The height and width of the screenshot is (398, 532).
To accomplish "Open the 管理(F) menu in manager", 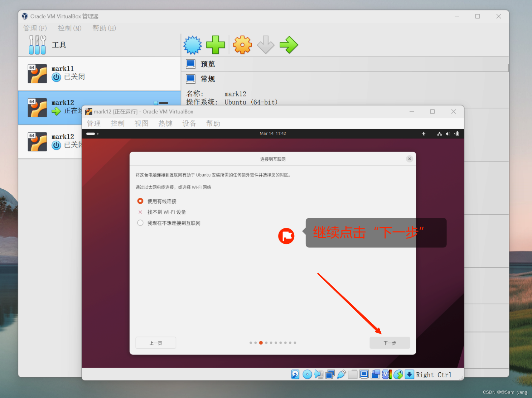I will pyautogui.click(x=35, y=28).
